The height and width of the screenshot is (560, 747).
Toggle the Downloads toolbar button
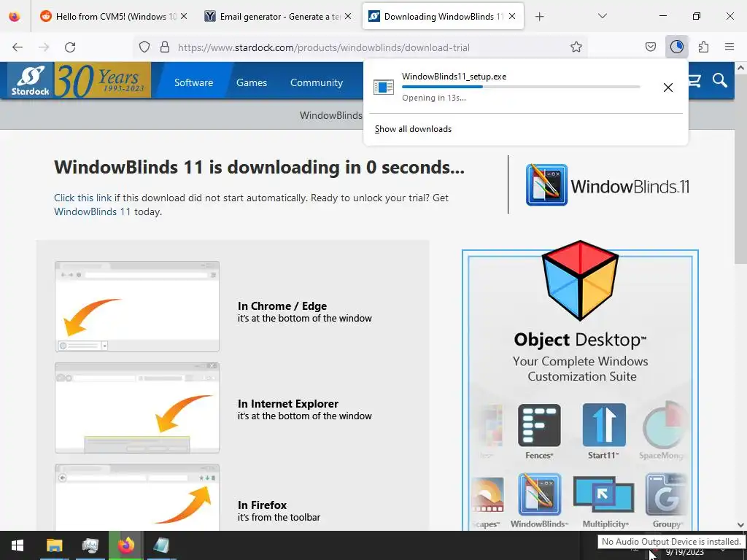pyautogui.click(x=676, y=47)
